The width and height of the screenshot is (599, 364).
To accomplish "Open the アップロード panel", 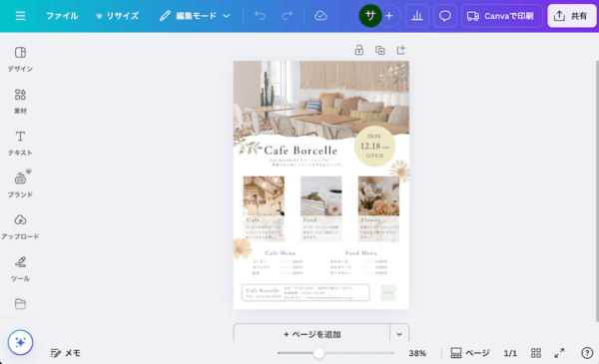I will click(x=20, y=226).
